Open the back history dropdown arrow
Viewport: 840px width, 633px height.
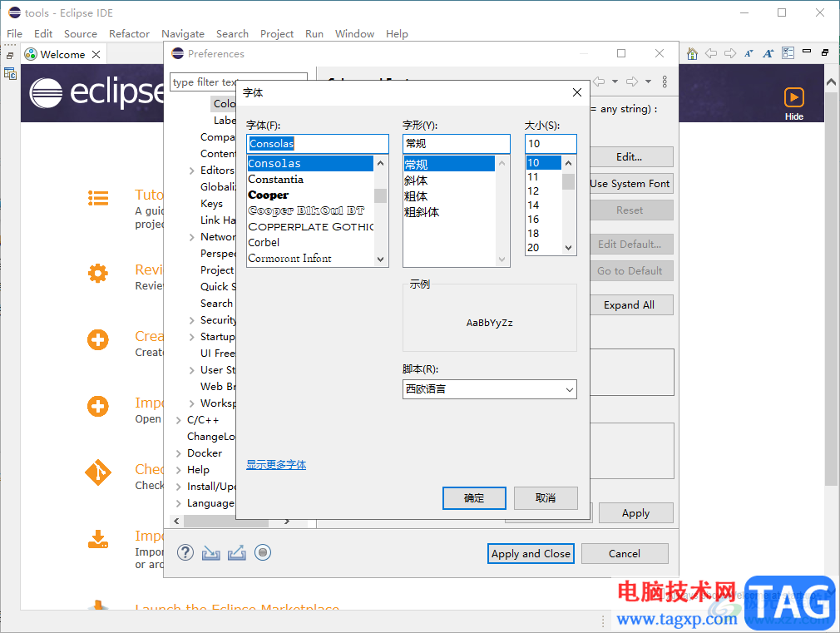click(x=615, y=82)
